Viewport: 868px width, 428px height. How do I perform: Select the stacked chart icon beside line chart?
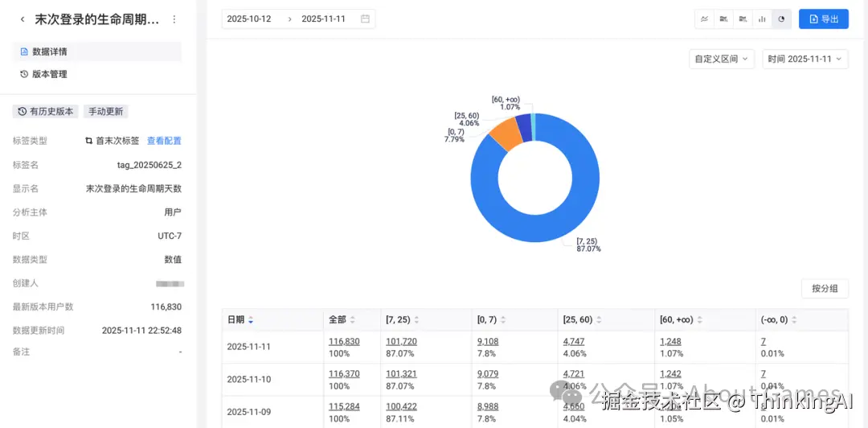pyautogui.click(x=723, y=19)
